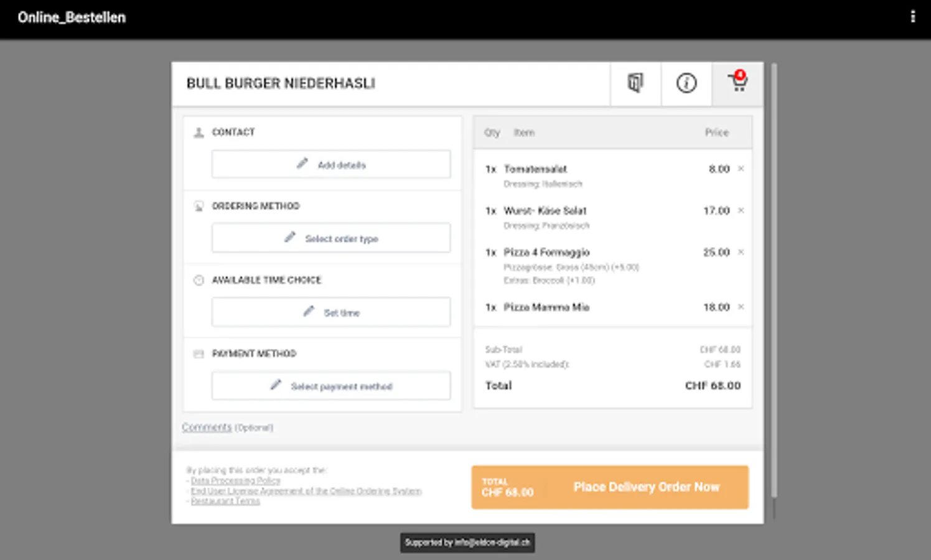This screenshot has height=560, width=931.
Task: Open the restaurant menu book icon
Action: 635,83
